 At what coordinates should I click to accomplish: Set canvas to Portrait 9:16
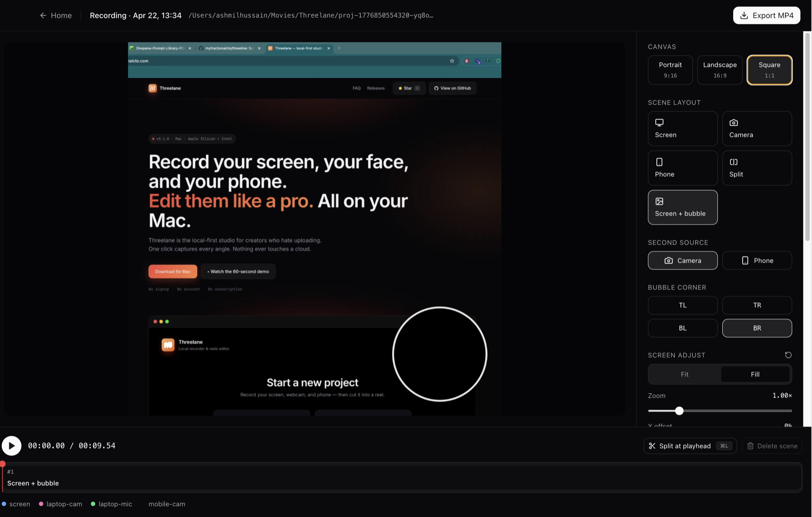[670, 70]
